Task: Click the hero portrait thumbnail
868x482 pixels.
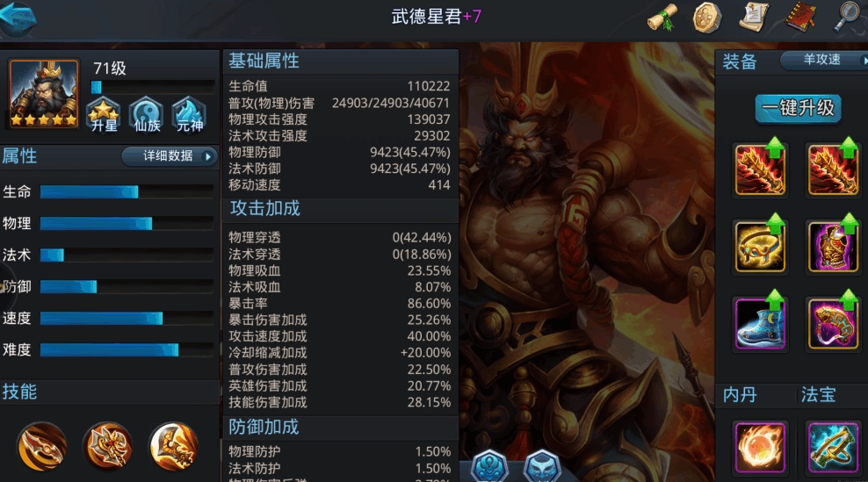Action: 44,94
